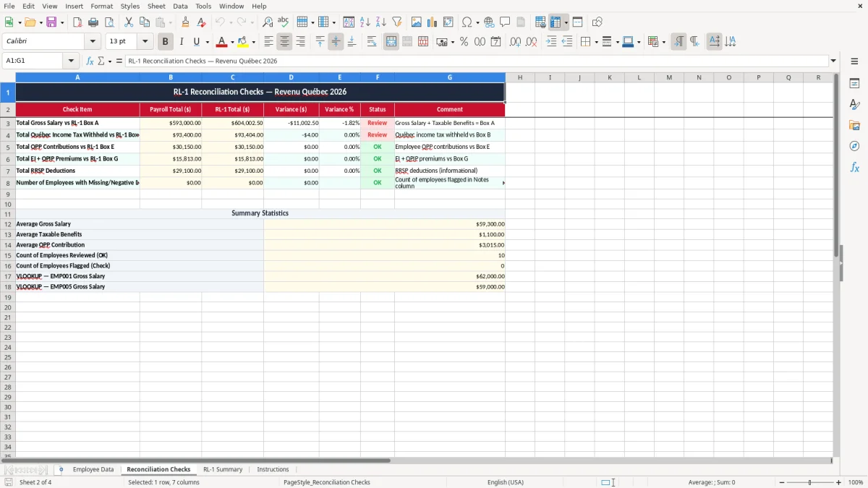Click the zoom slider handle
The image size is (868, 488).
point(810,482)
